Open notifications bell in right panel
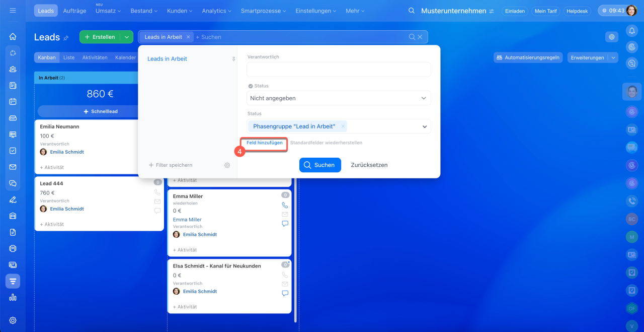 click(x=631, y=31)
